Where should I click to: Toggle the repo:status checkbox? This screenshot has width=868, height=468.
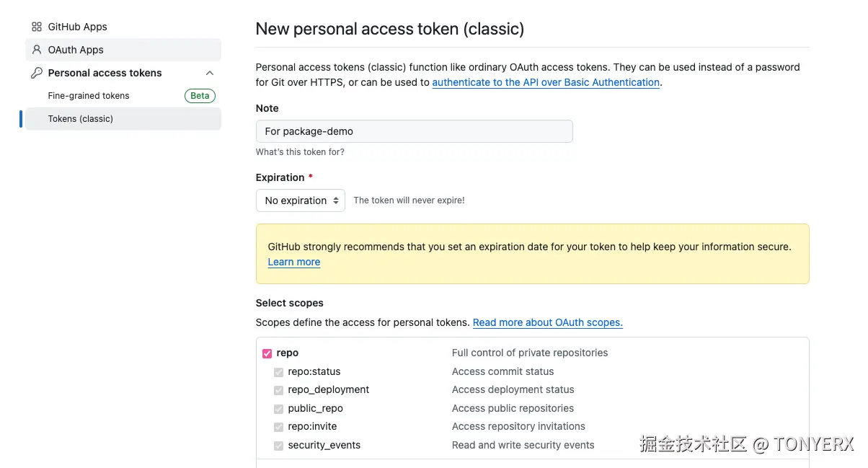click(x=278, y=372)
